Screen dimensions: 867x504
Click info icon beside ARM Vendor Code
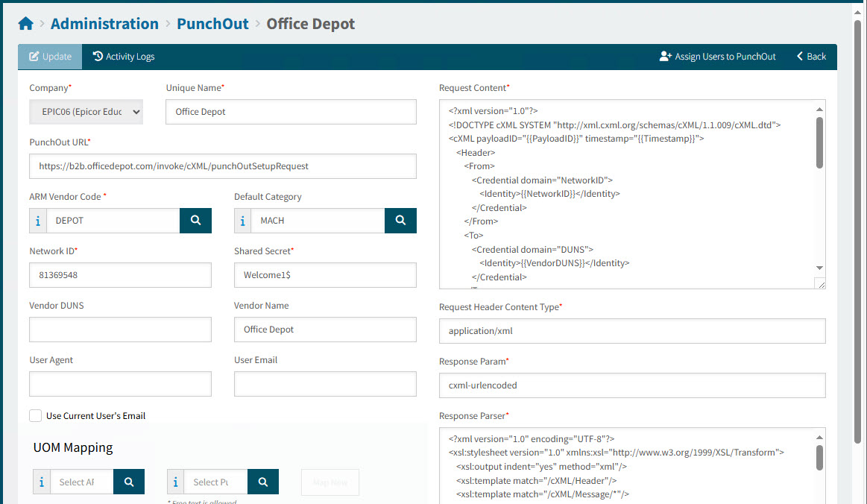[x=37, y=221]
